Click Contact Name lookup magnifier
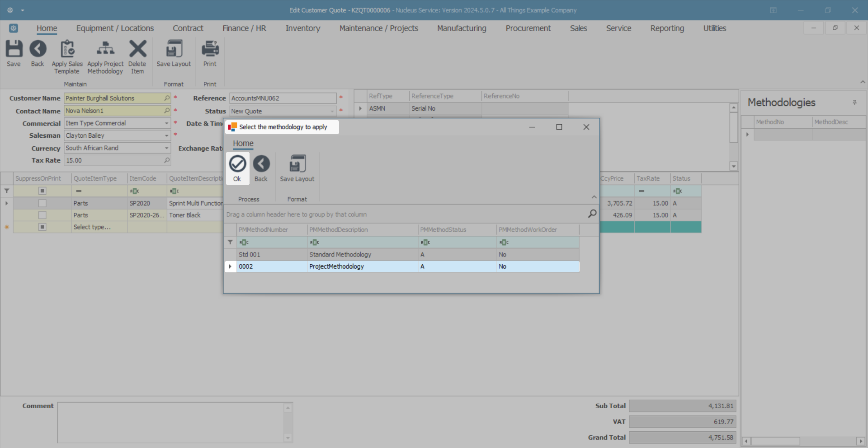This screenshot has width=868, height=448. 167,111
